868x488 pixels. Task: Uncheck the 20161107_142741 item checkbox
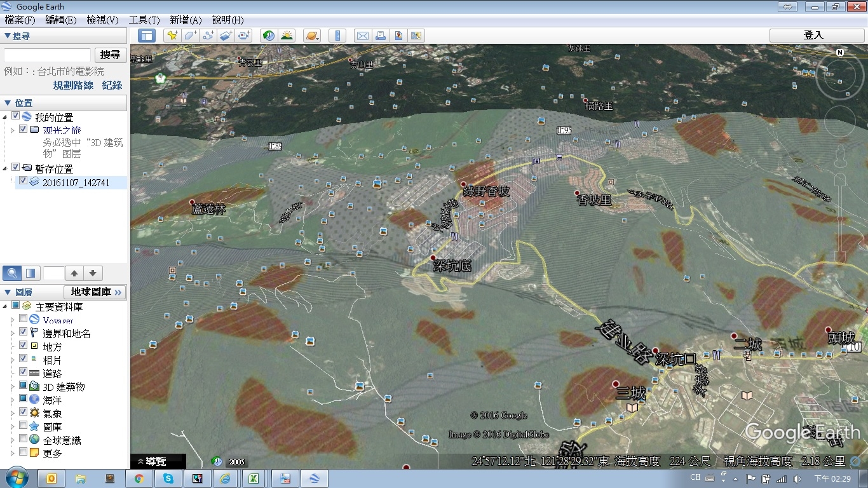(24, 181)
